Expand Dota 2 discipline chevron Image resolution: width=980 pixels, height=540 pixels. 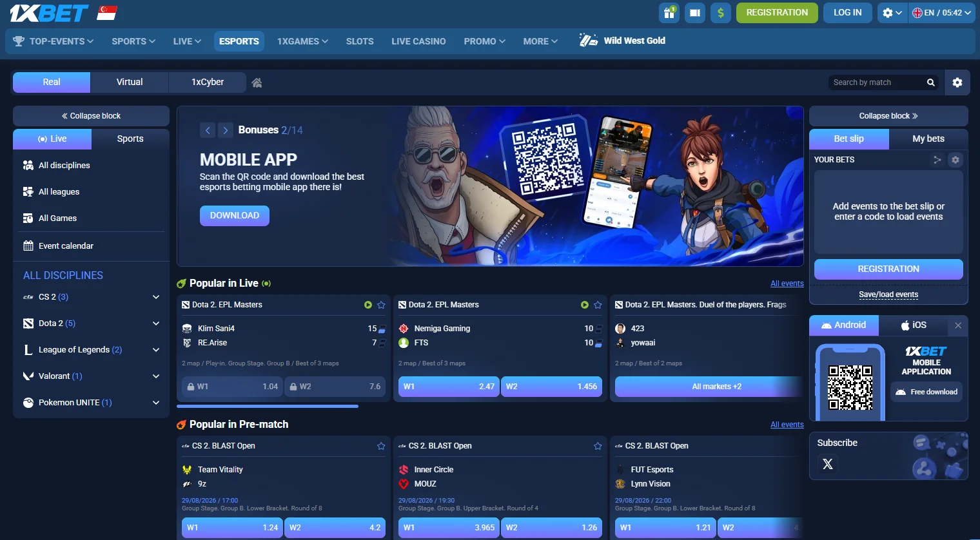coord(156,323)
